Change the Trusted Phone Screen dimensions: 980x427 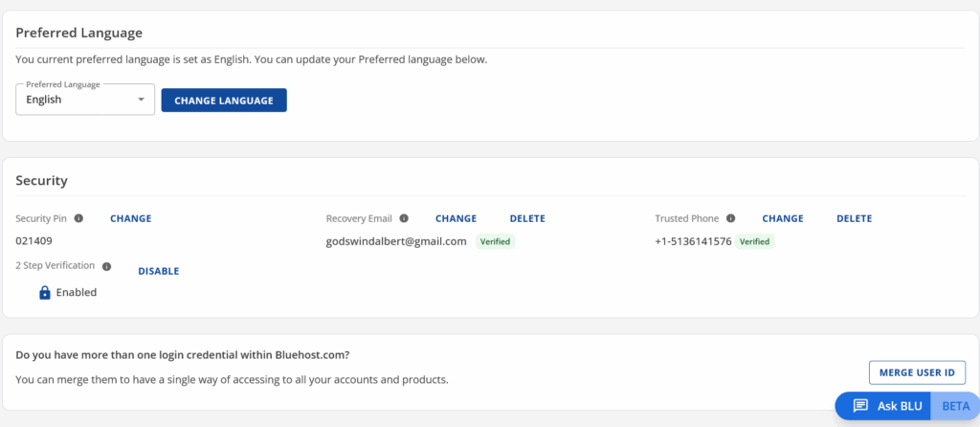783,219
